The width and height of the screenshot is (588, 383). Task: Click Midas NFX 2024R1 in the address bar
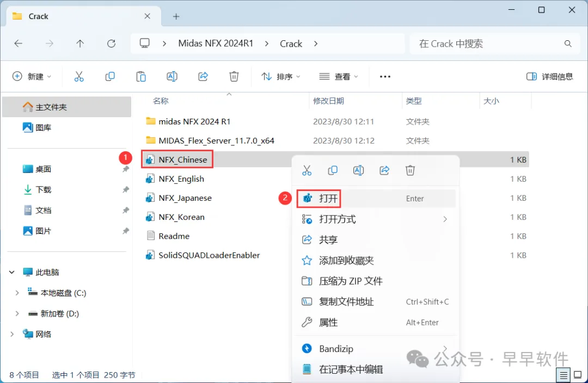216,44
